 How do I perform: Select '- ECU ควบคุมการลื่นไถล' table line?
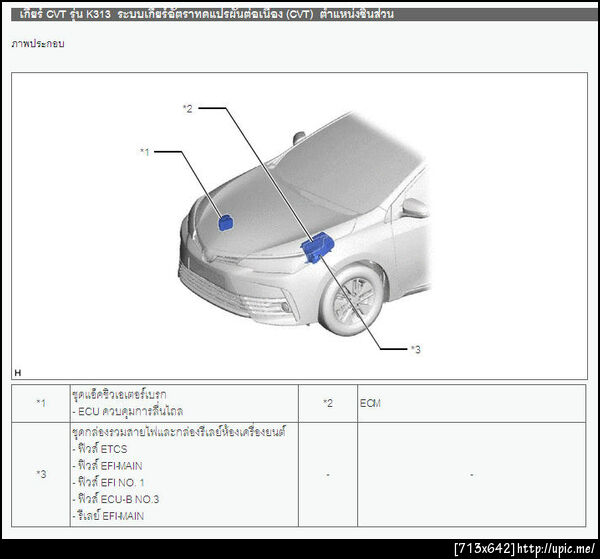pyautogui.click(x=128, y=411)
